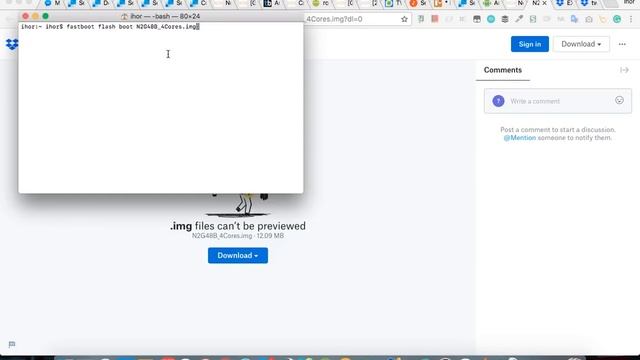The height and width of the screenshot is (360, 640).
Task: Close the active N2 browser tab
Action: tap(544, 3)
